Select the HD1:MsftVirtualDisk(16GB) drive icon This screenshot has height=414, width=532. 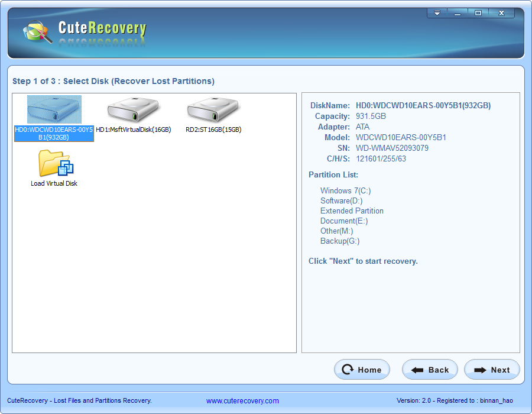(x=133, y=109)
